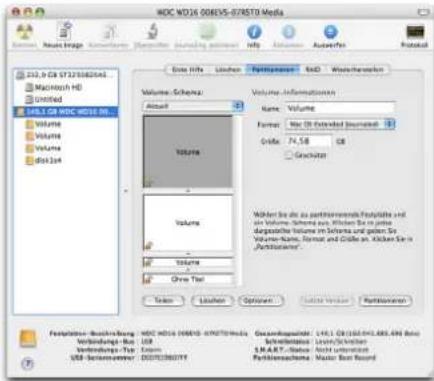Select the Ohne Titel partition block
This screenshot has width=434, height=381.
tap(188, 279)
